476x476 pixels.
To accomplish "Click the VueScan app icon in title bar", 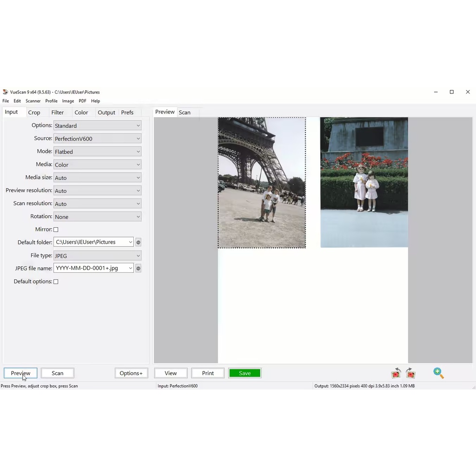I will point(6,92).
